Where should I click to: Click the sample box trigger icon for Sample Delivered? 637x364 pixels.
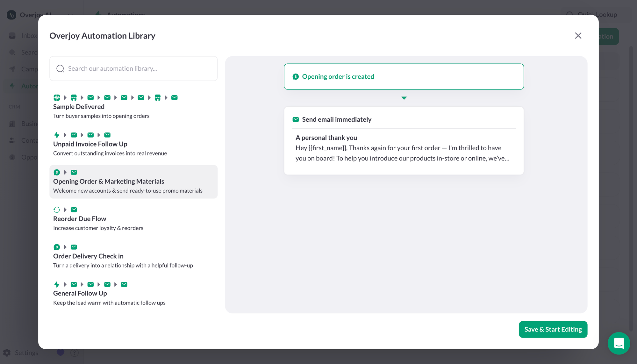[x=57, y=97]
